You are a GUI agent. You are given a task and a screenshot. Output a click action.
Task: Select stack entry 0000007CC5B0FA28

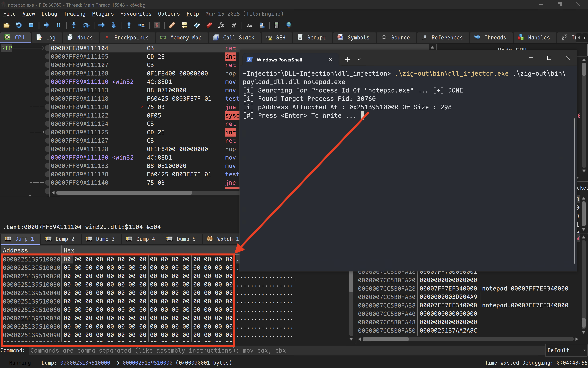coord(387,288)
